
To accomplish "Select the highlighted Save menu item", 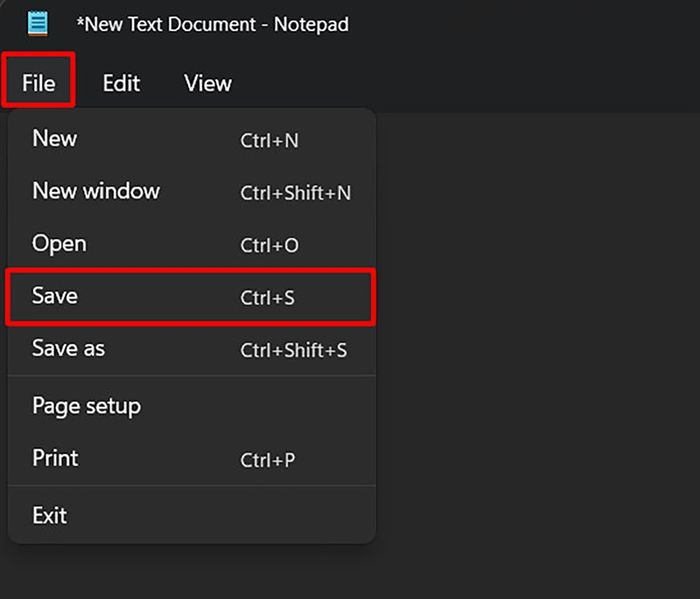I will click(x=192, y=296).
